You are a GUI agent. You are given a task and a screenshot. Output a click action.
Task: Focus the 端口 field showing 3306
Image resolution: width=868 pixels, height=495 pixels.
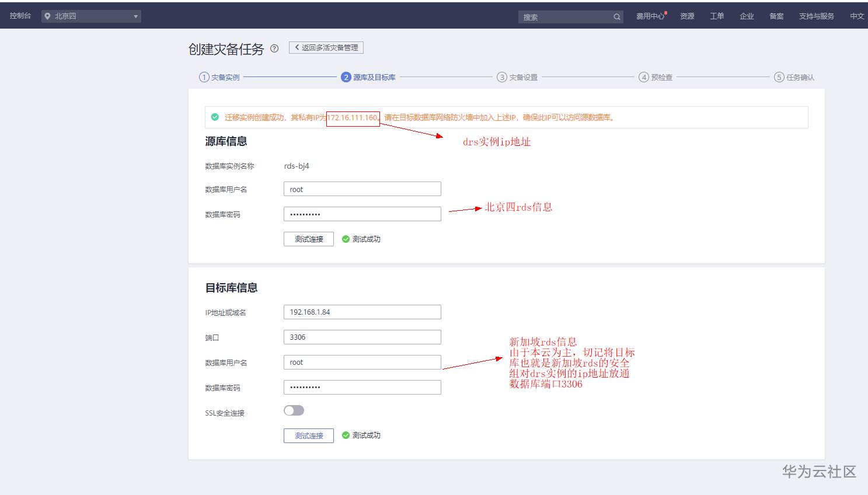[x=362, y=337]
